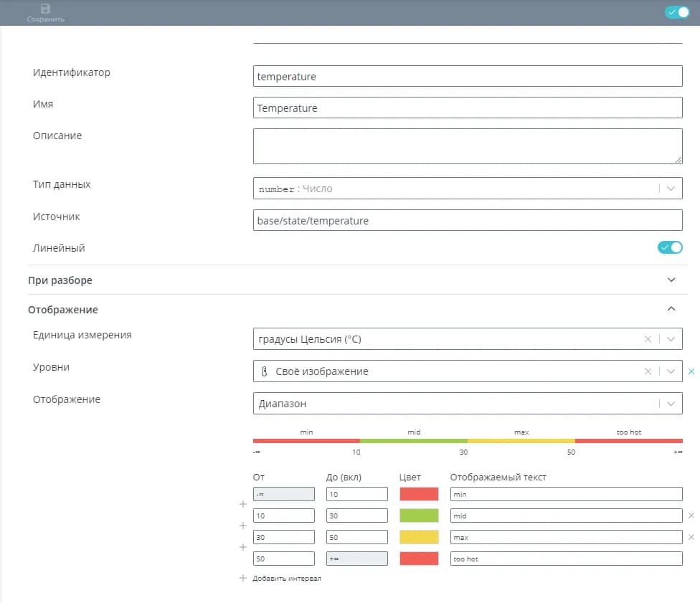This screenshot has width=700, height=603.
Task: Open the Единица измерения dropdown arrow
Action: coord(671,339)
